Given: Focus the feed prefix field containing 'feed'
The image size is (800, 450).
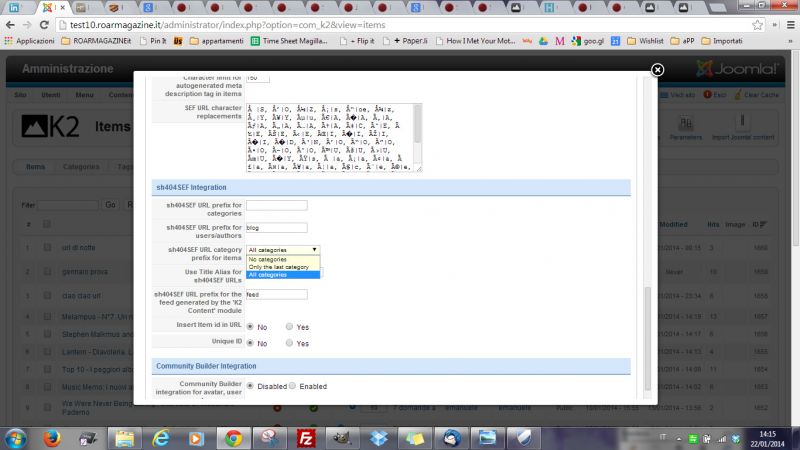Looking at the screenshot, I should (277, 294).
